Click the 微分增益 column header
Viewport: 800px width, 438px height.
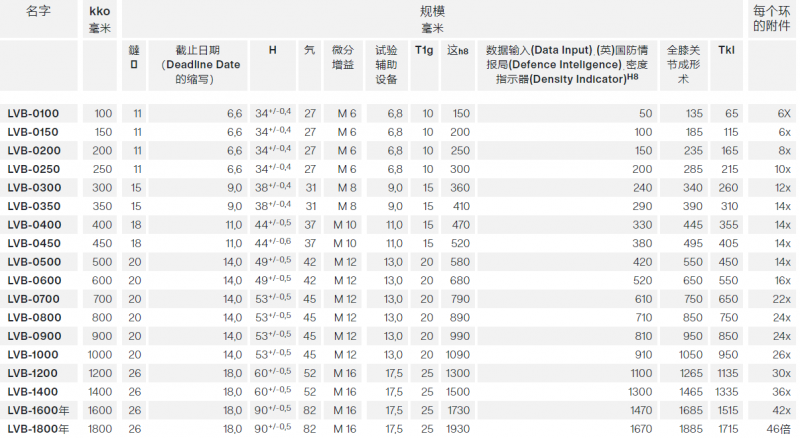click(343, 57)
